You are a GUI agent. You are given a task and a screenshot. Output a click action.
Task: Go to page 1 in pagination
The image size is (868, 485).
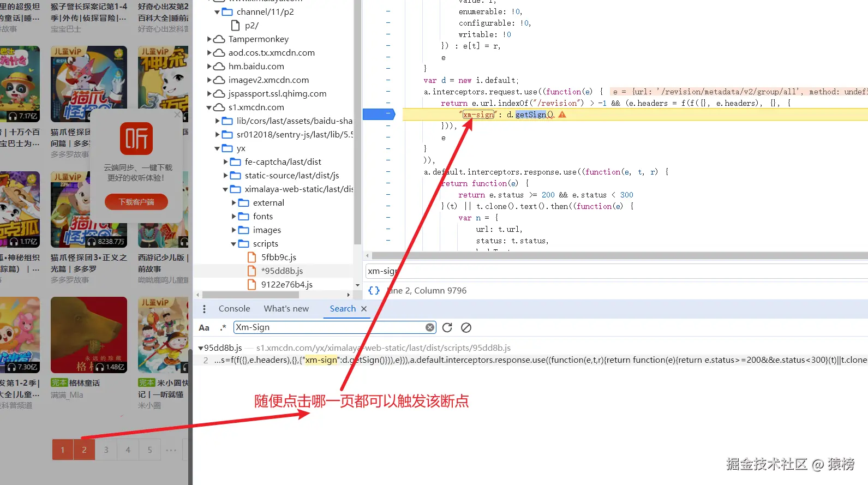(63, 450)
